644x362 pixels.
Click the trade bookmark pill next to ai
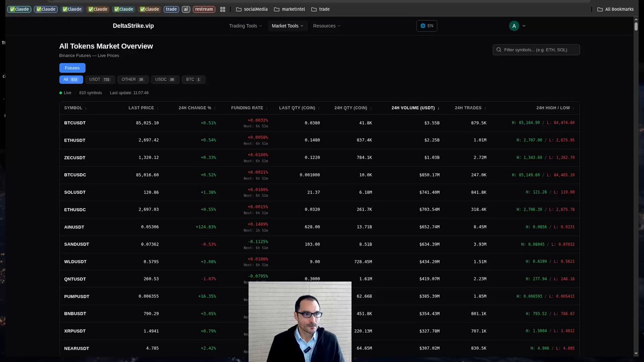pyautogui.click(x=172, y=9)
